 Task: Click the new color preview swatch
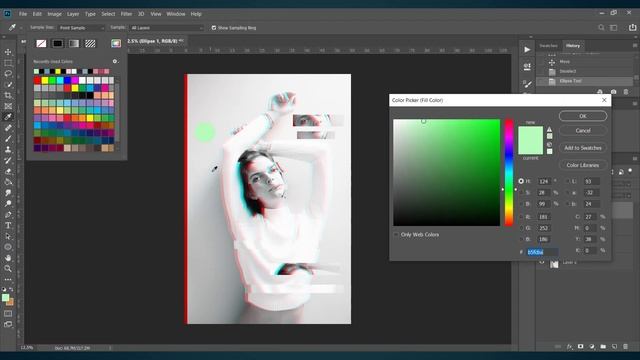tap(531, 133)
